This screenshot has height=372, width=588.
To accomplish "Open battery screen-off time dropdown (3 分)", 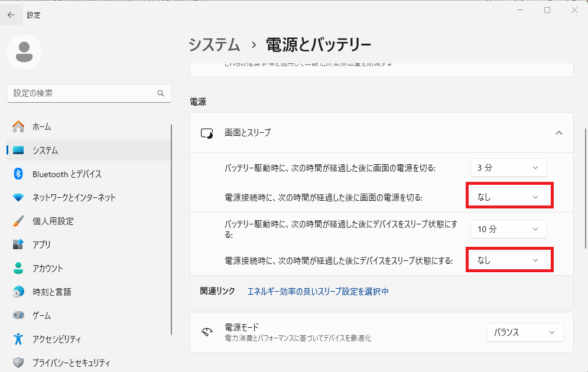I will pos(508,168).
